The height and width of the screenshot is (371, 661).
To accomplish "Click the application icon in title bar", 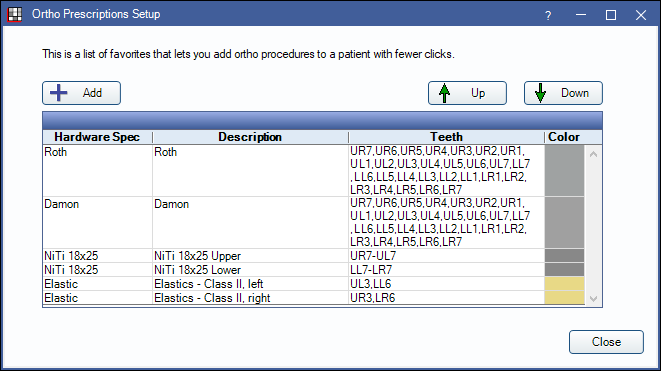I will (x=14, y=14).
